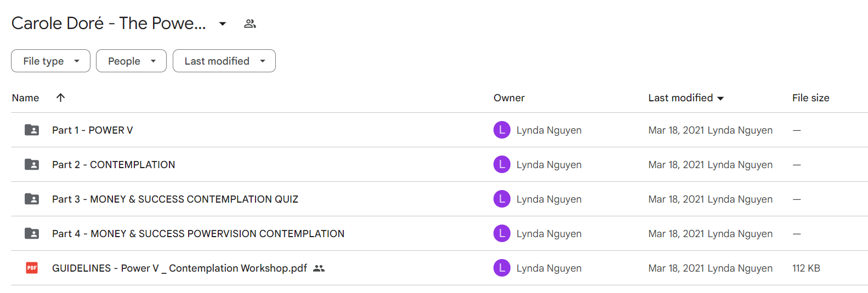
Task: Click the red PDF icon for GUIDELINES file
Action: pos(32,268)
